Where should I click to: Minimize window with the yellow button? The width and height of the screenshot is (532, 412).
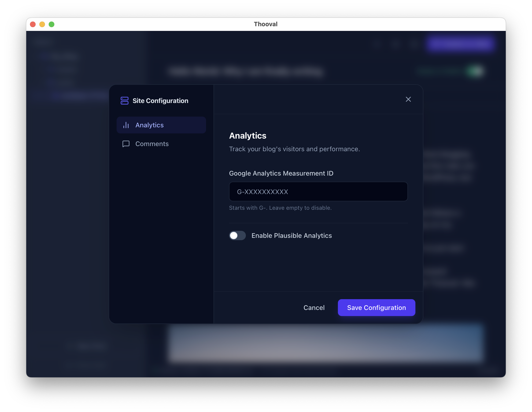42,24
